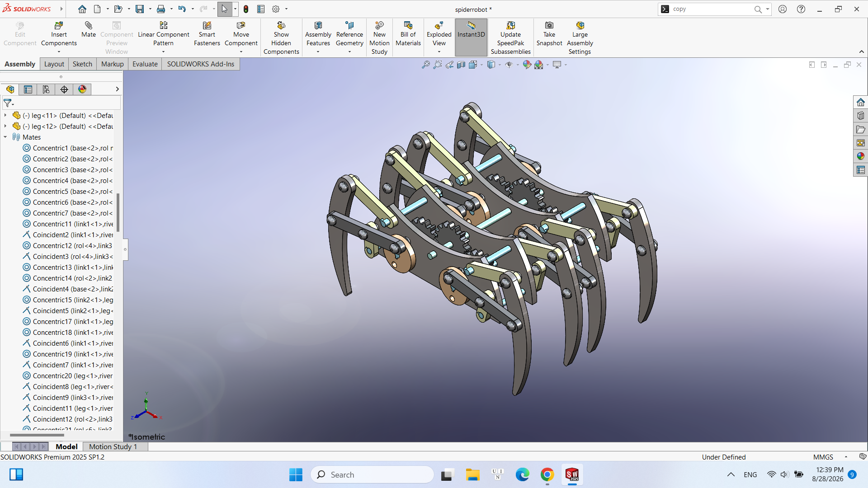868x488 pixels.
Task: Open the DisplayManager tab
Action: point(82,89)
